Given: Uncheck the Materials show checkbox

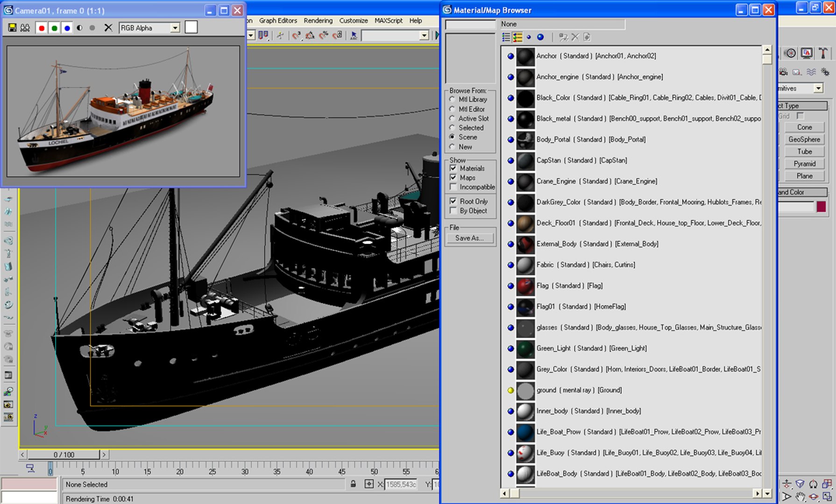Looking at the screenshot, I should (453, 168).
